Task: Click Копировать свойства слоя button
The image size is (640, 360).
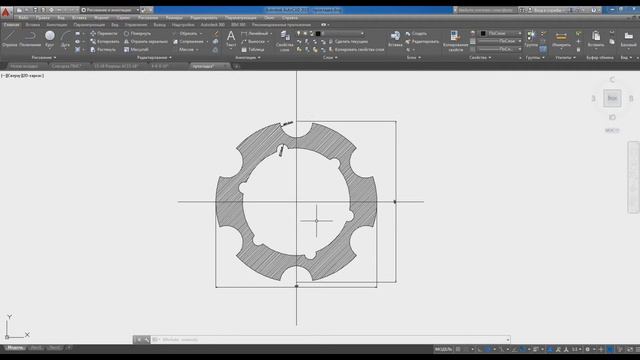Action: (356, 50)
